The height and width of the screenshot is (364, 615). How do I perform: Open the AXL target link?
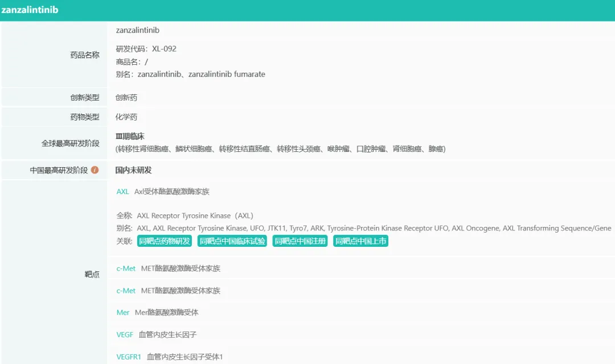[122, 192]
